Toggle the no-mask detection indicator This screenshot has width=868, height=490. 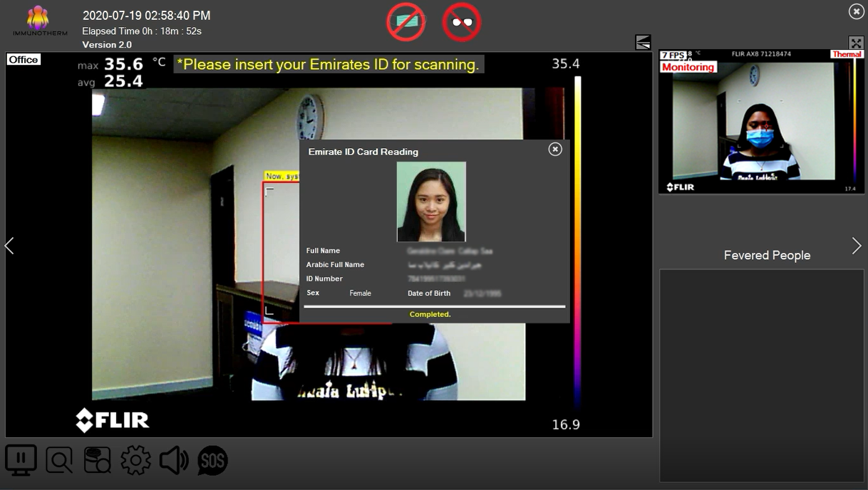[406, 22]
